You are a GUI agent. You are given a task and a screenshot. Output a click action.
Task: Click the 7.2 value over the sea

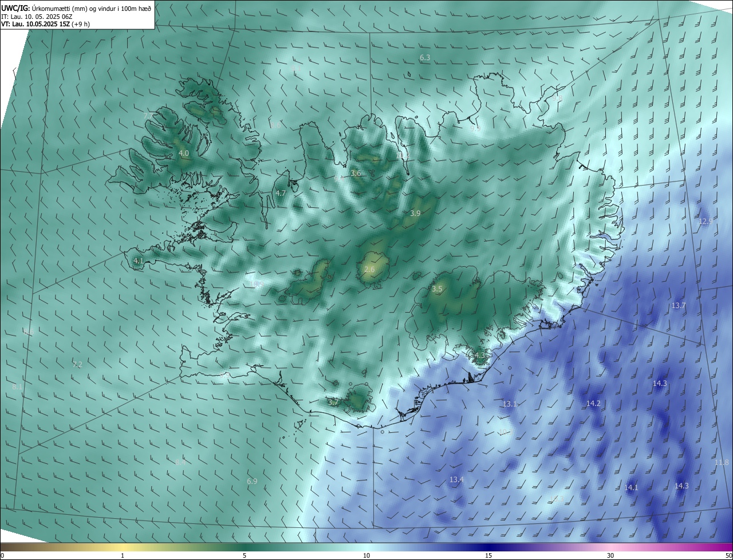coord(77,364)
